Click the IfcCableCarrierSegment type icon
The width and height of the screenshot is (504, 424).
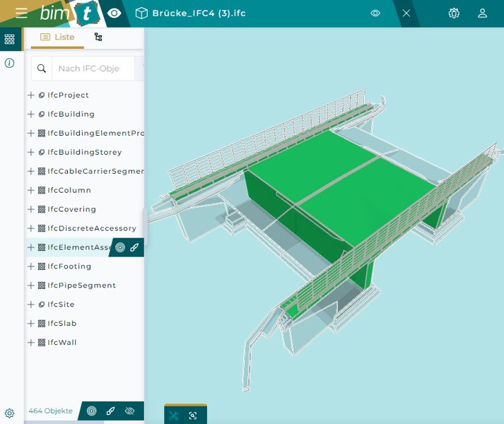click(x=42, y=171)
